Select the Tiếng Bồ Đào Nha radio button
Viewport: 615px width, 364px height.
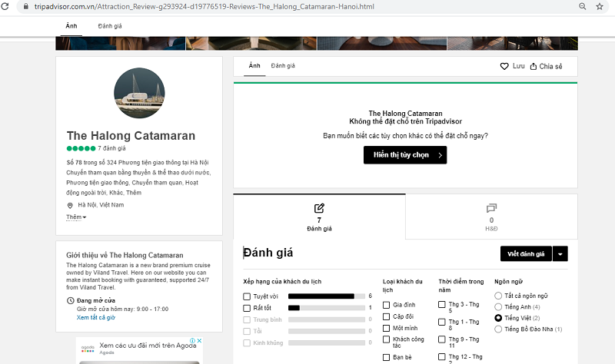coord(498,329)
